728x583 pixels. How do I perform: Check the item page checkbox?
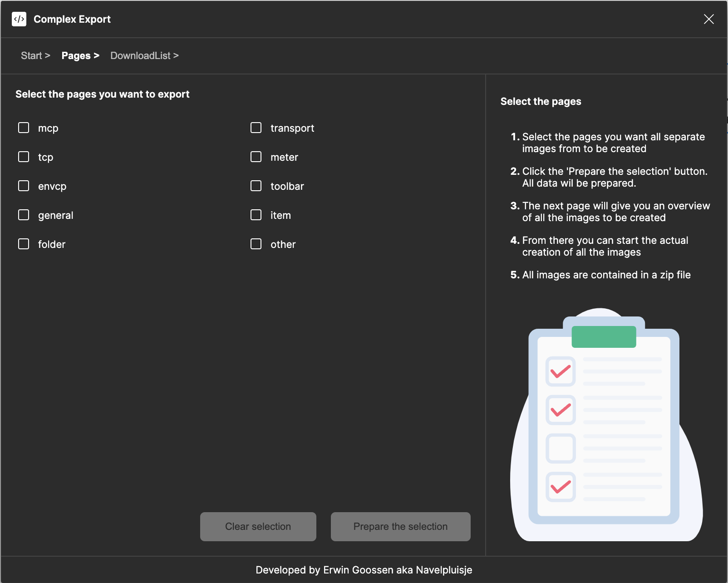click(256, 215)
